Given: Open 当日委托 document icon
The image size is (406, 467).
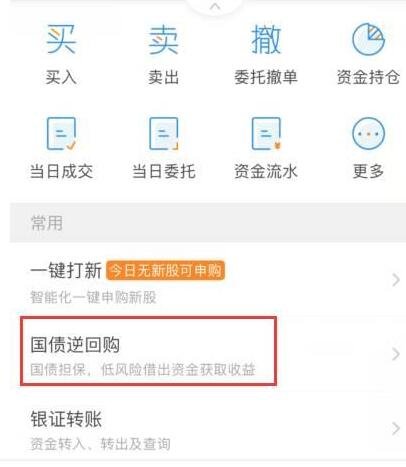Looking at the screenshot, I should pos(163,133).
